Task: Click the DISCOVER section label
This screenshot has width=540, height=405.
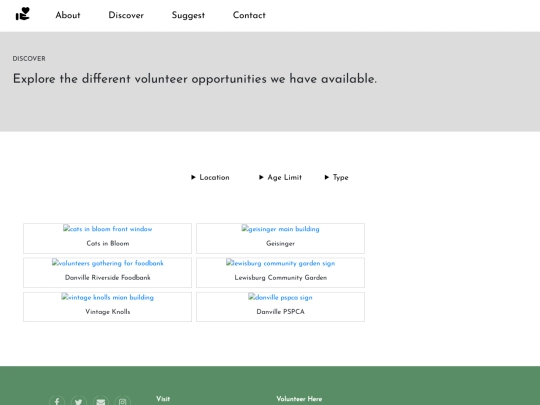Action: click(x=29, y=59)
